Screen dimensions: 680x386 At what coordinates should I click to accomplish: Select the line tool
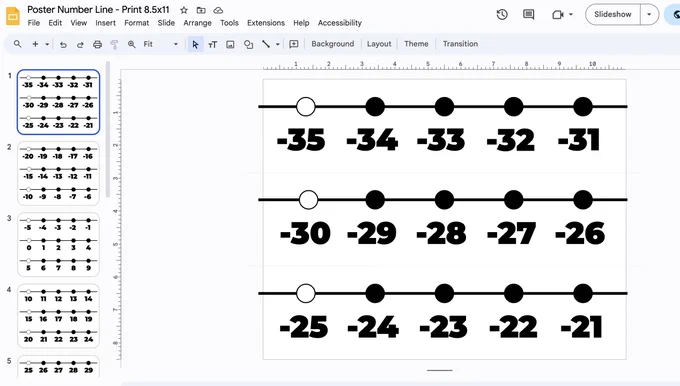(x=266, y=44)
